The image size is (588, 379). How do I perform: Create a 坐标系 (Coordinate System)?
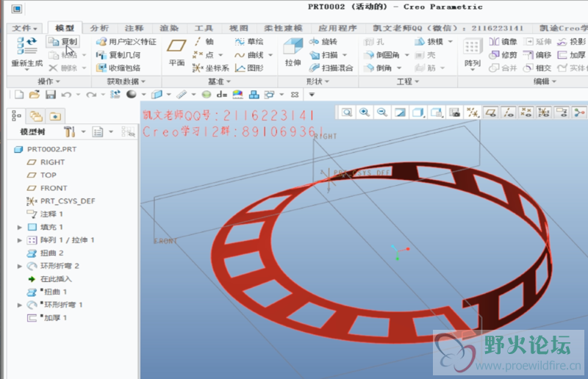211,68
